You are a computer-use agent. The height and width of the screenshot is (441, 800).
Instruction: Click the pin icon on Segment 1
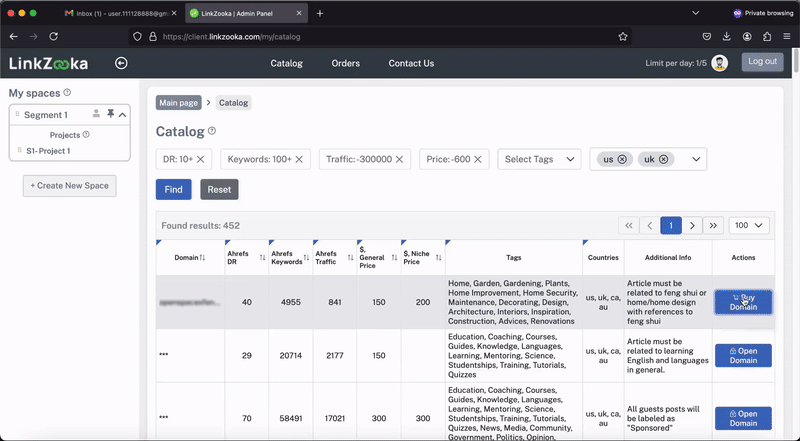click(110, 114)
